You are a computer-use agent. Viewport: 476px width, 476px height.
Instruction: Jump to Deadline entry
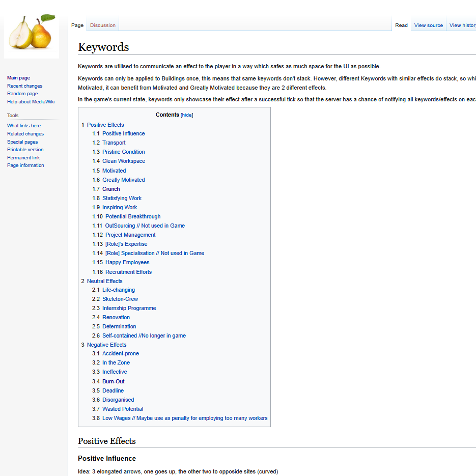pos(113,390)
